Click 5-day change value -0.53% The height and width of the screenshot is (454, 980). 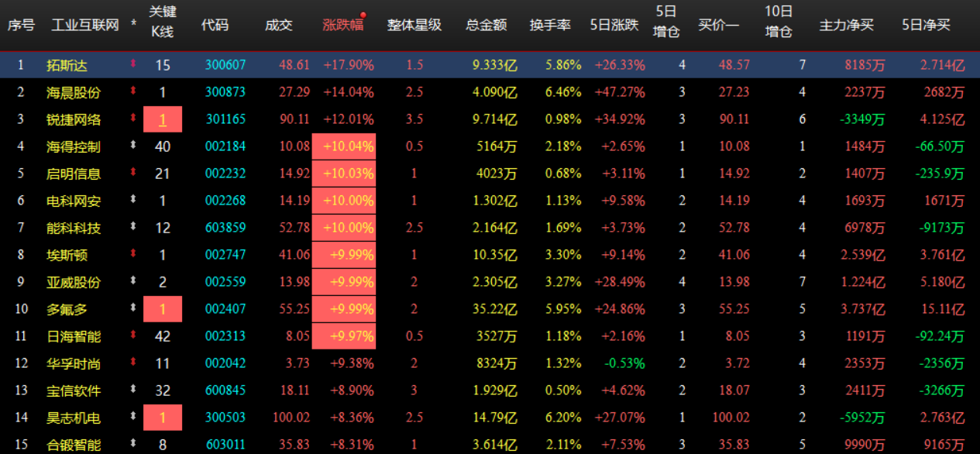point(624,363)
